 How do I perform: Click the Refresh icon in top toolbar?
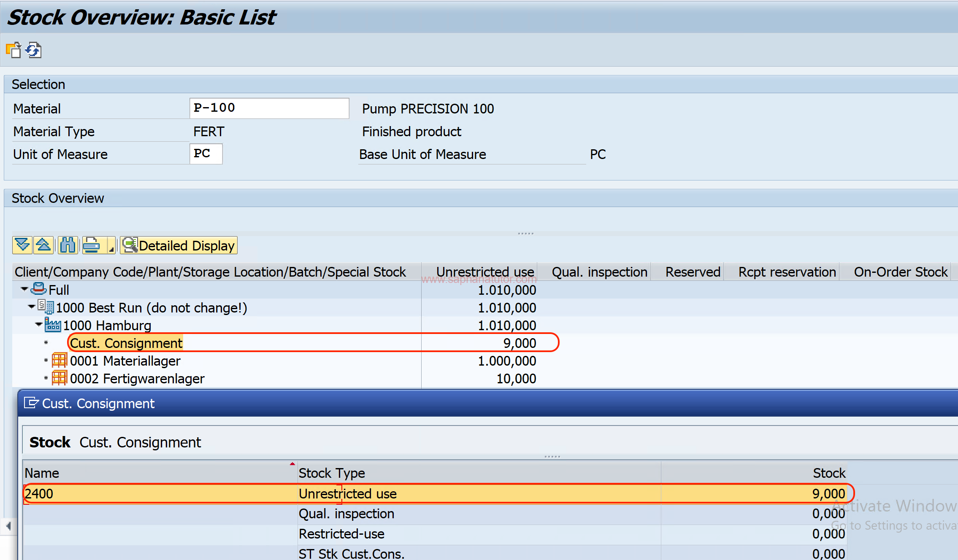tap(33, 50)
